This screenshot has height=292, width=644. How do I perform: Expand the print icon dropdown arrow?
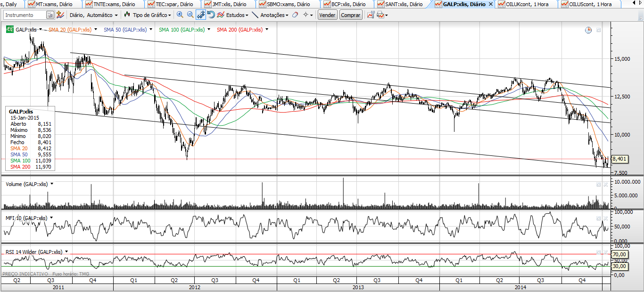(387, 16)
